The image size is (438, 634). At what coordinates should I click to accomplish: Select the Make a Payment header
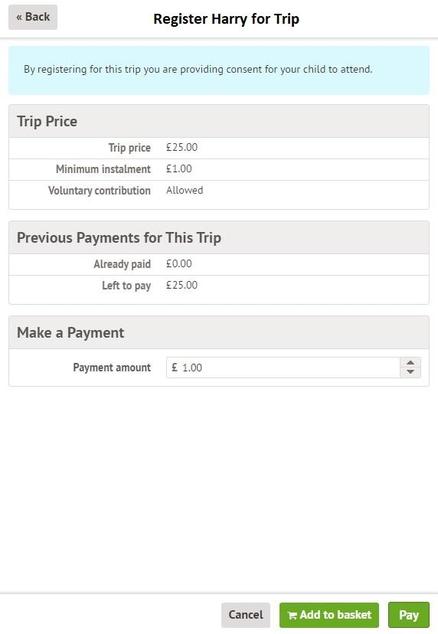pyautogui.click(x=219, y=333)
